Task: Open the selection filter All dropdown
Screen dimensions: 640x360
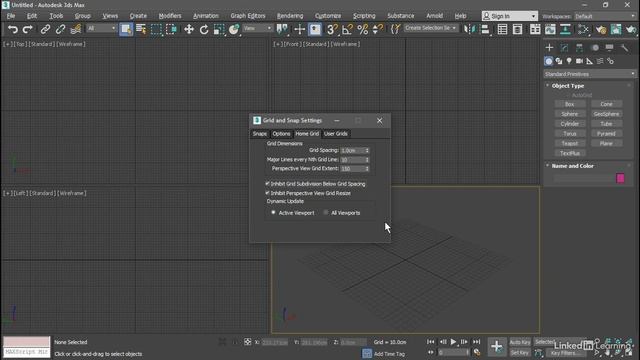Action: (101, 28)
